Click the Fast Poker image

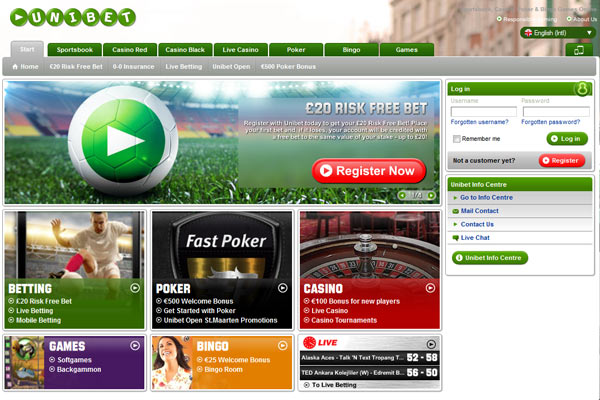coord(222,245)
